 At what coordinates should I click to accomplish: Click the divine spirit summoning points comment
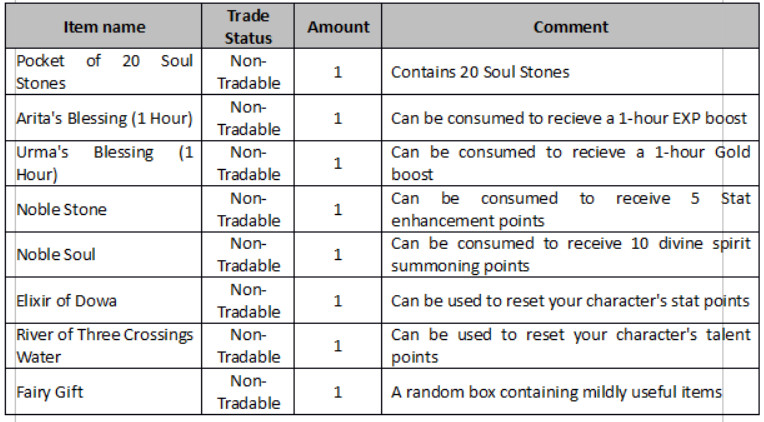point(569,254)
